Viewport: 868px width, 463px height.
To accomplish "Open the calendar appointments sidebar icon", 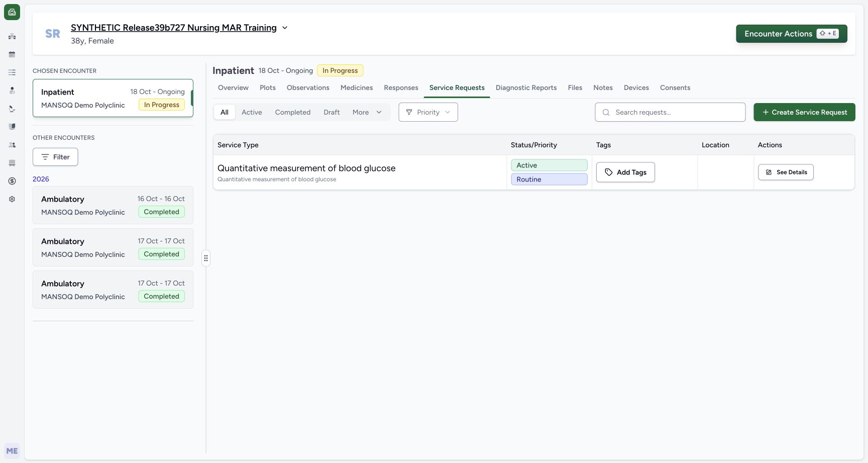I will coord(12,54).
